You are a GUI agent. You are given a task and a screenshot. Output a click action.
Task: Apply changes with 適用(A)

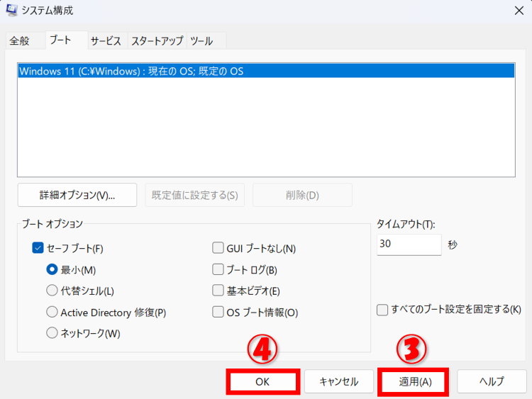(x=415, y=382)
